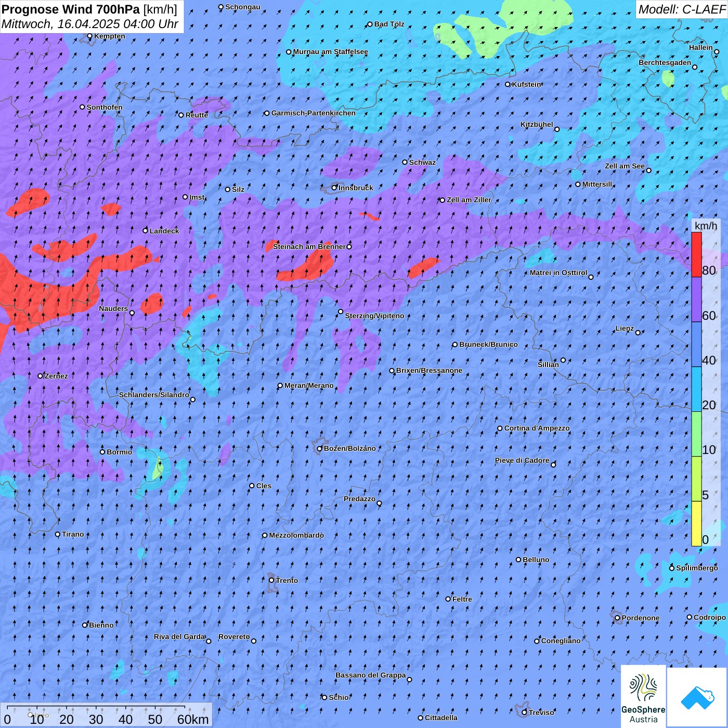Viewport: 728px width, 728px height.
Task: Click the Lienz location dot
Action: point(638,332)
